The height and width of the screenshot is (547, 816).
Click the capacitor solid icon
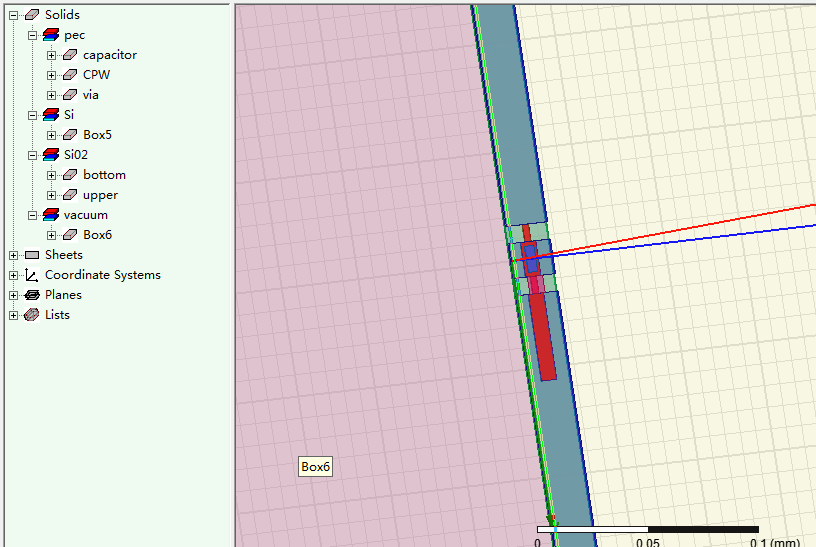click(70, 55)
